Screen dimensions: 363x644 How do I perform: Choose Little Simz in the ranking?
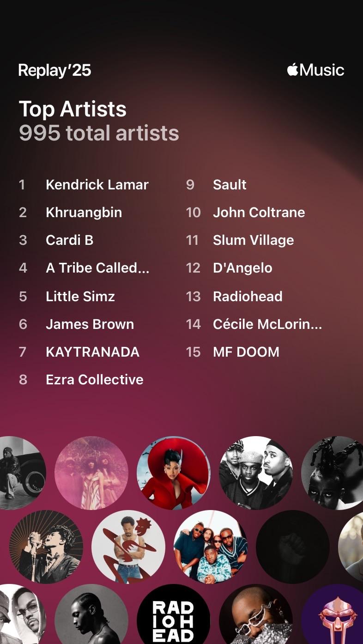(80, 296)
